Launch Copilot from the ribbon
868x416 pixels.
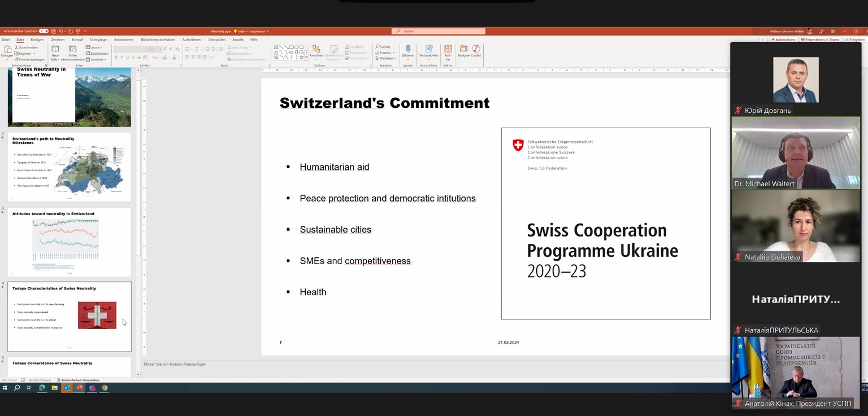coord(476,50)
